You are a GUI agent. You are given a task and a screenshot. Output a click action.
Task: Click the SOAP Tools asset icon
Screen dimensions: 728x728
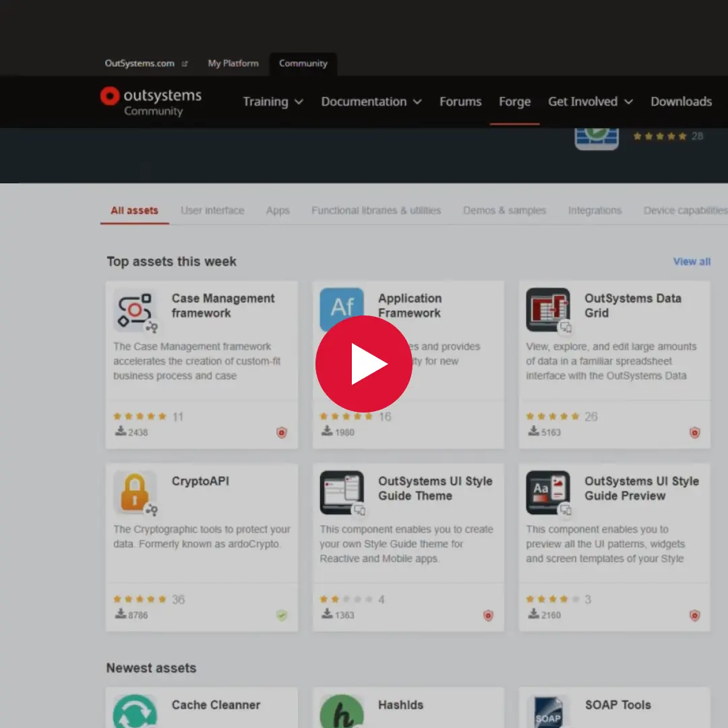[x=548, y=712]
